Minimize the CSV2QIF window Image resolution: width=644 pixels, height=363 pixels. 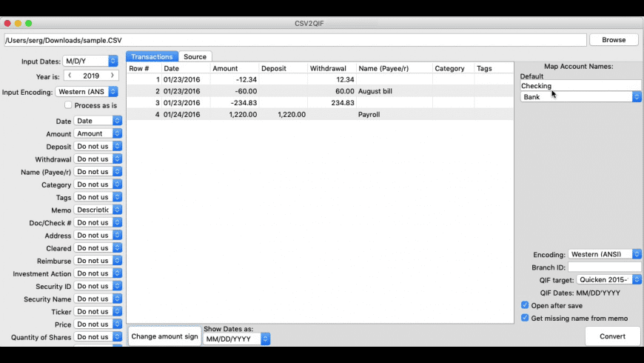point(18,24)
